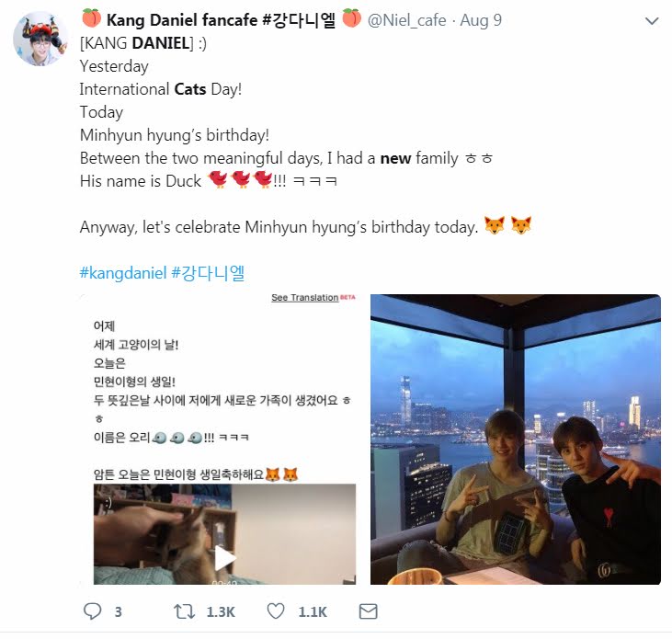Open Kang Daniel fancafe profile avatar
Viewport: 672px width, 639px height.
[40, 39]
